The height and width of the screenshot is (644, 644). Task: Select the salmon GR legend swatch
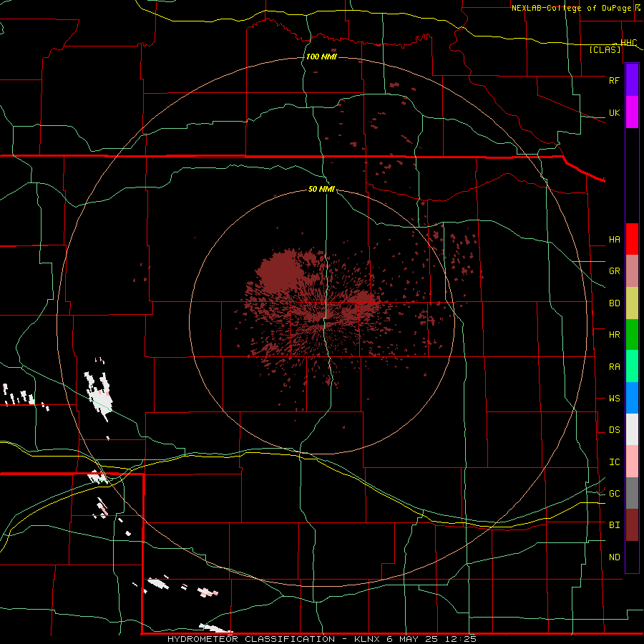pyautogui.click(x=632, y=271)
